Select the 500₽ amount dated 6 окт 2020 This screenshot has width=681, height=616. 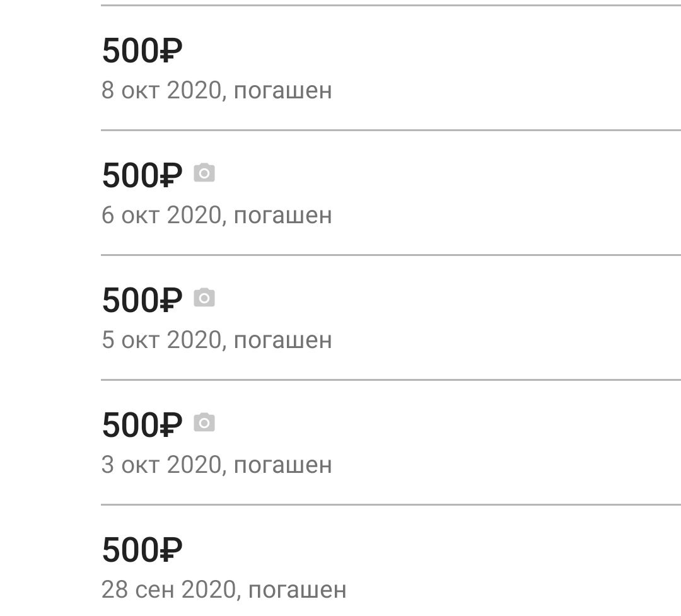142,175
